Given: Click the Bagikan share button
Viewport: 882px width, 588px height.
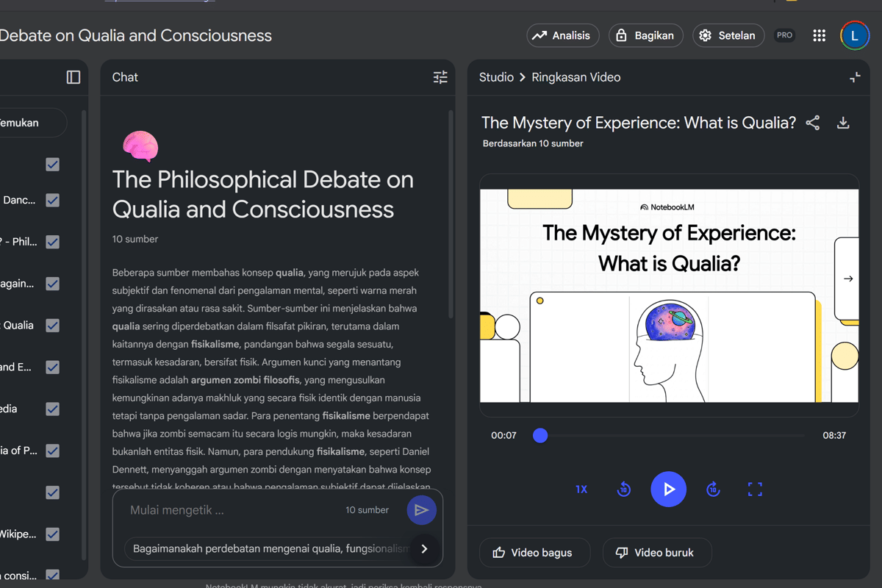Looking at the screenshot, I should [645, 35].
